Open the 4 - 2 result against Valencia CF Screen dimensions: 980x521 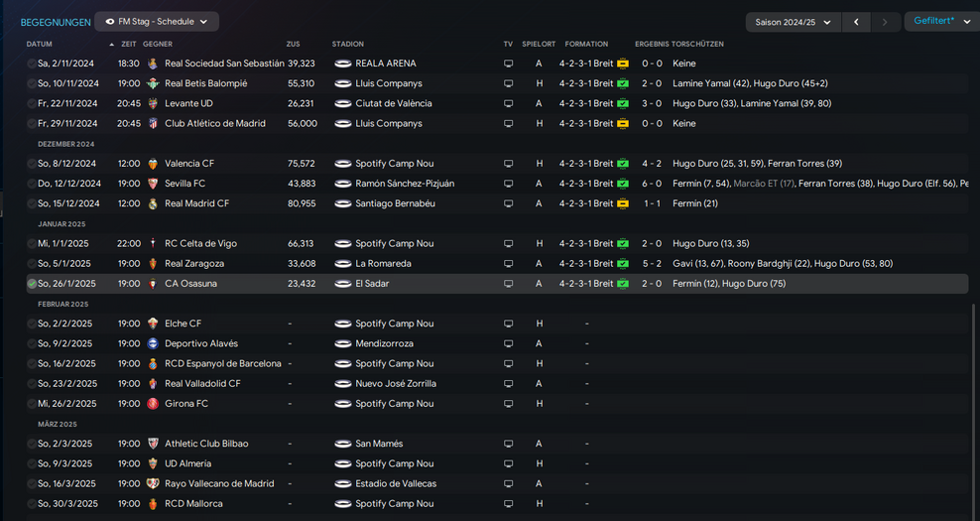(651, 164)
